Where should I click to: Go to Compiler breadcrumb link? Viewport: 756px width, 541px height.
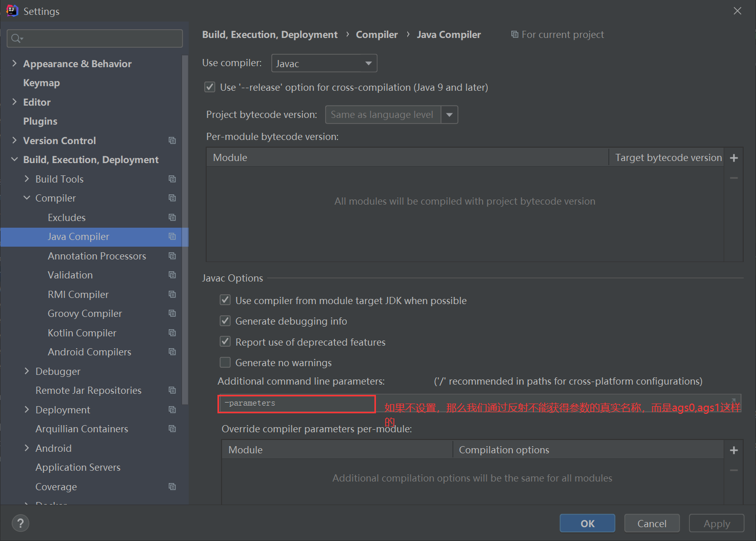(x=377, y=34)
